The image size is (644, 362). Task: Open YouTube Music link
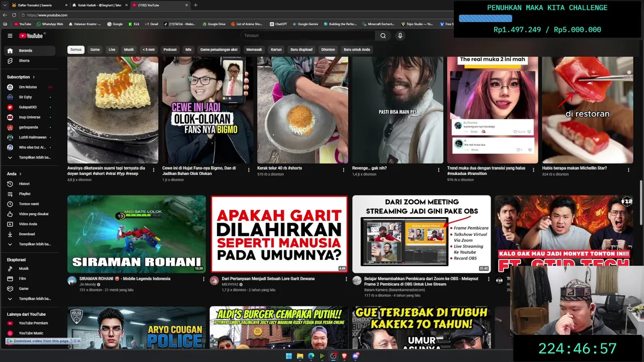[x=30, y=333]
